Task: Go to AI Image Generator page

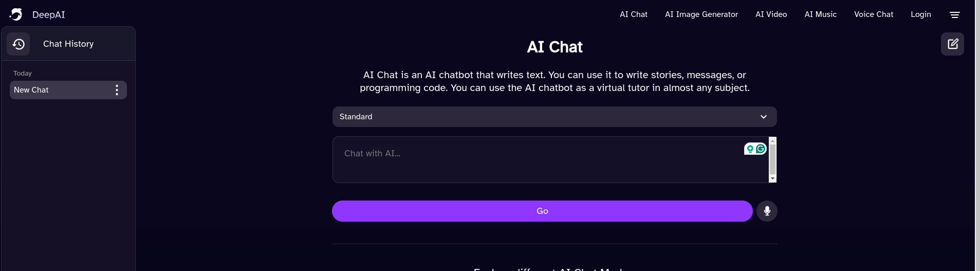Action: [x=701, y=14]
